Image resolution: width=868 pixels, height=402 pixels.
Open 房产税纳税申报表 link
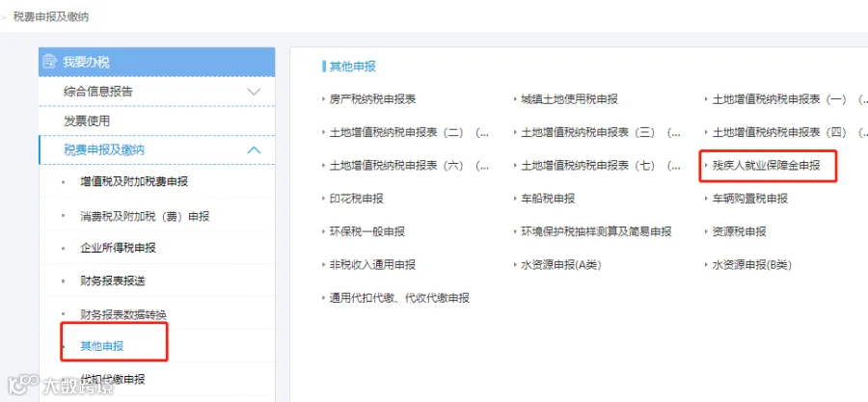(372, 99)
